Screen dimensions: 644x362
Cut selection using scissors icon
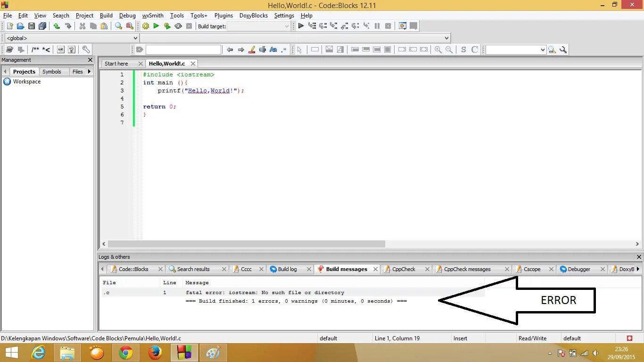(83, 26)
